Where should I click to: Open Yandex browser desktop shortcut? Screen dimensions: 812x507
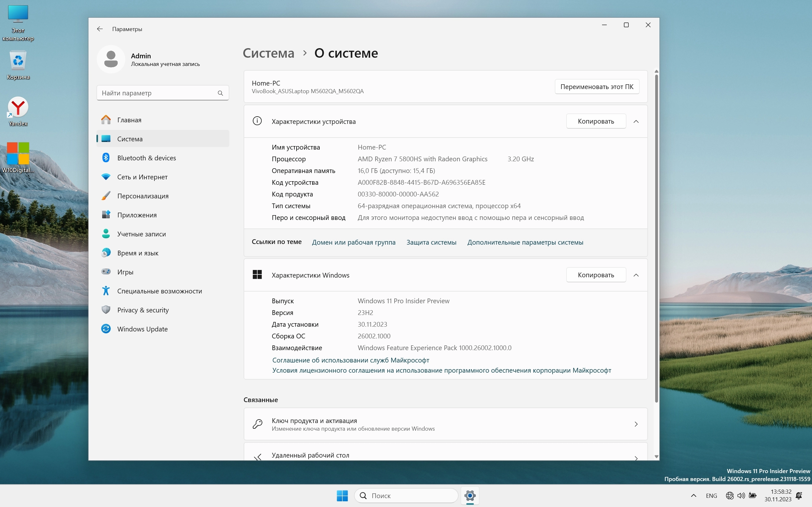pos(18,108)
